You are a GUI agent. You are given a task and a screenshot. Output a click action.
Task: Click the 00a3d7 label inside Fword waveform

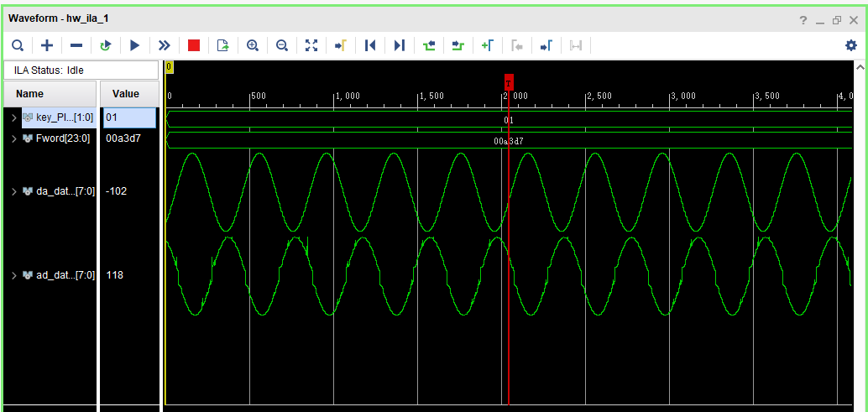(x=509, y=141)
